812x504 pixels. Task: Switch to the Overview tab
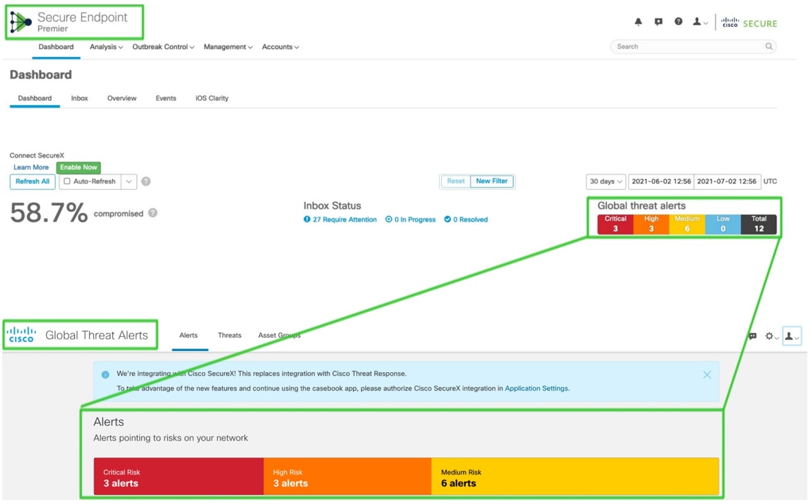122,98
